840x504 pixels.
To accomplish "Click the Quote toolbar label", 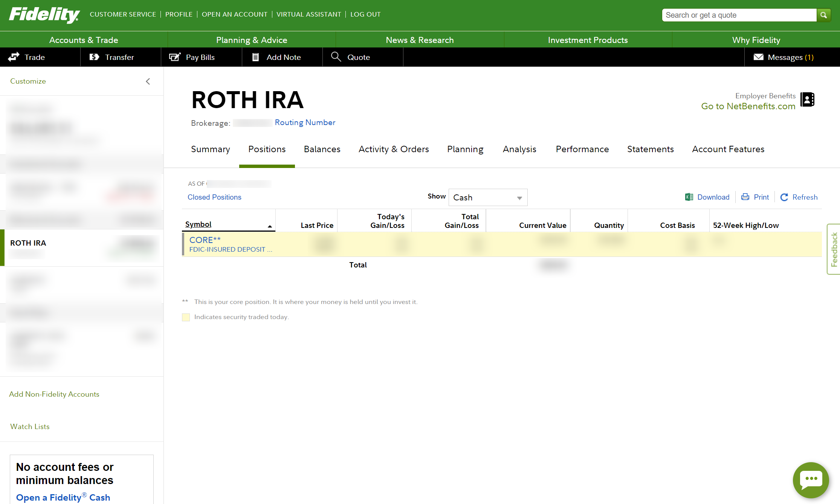I will click(359, 57).
